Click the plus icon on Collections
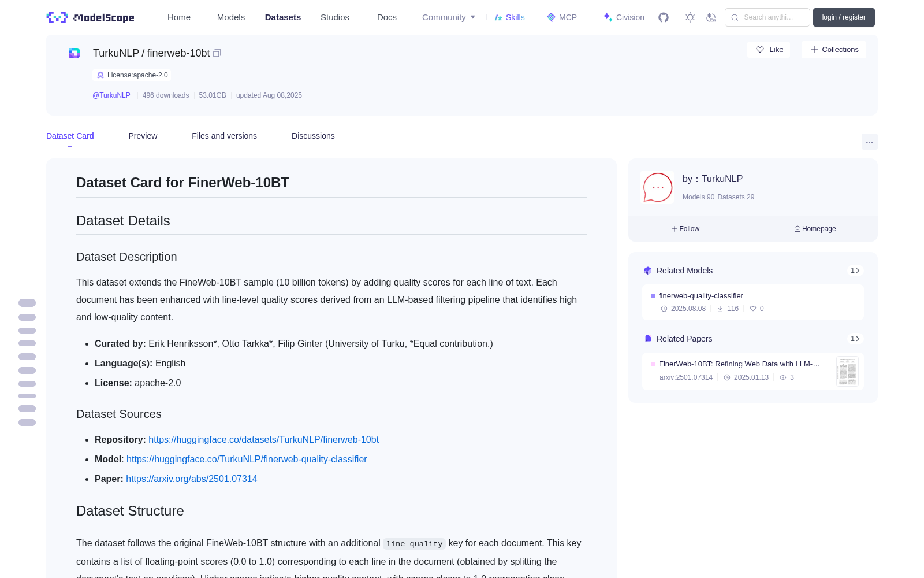This screenshot has width=924, height=578. pos(815,50)
